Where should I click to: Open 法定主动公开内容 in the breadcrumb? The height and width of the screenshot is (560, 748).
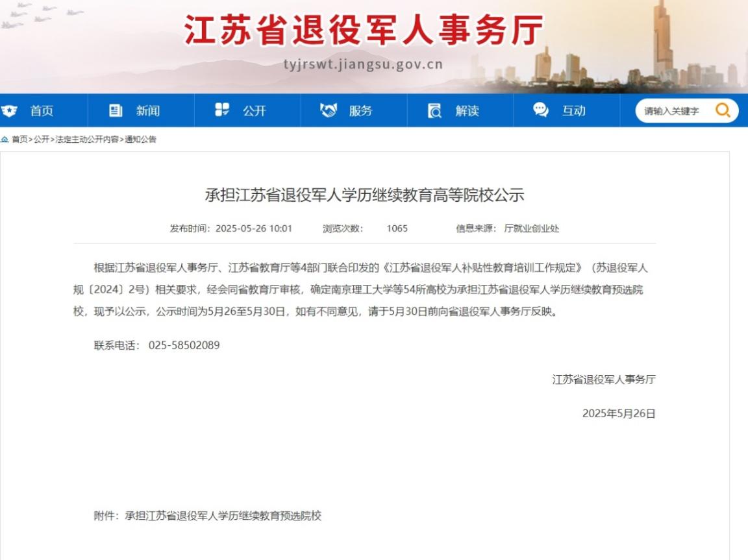pos(87,140)
